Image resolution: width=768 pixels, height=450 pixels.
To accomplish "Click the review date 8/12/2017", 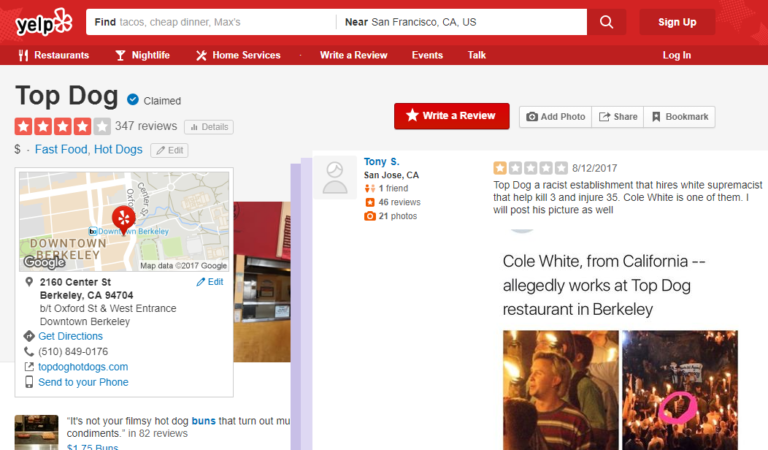I will click(x=595, y=168).
